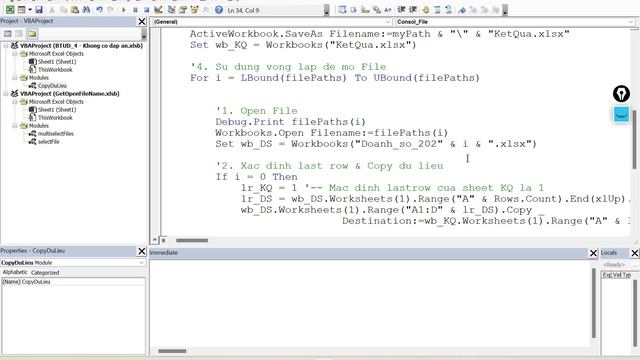Toggle a breakpoint with the hand icon
This screenshot has height=360, width=640.
(x=426, y=10)
